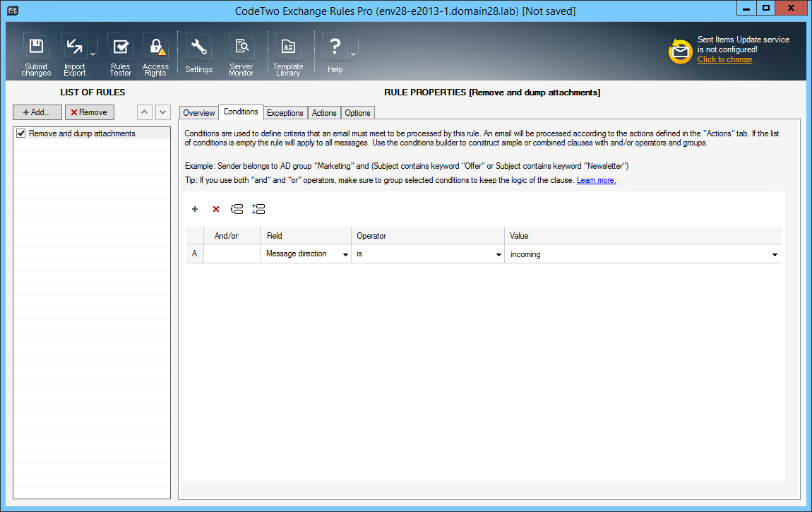This screenshot has width=812, height=512.
Task: Click the Value column header
Action: (643, 236)
